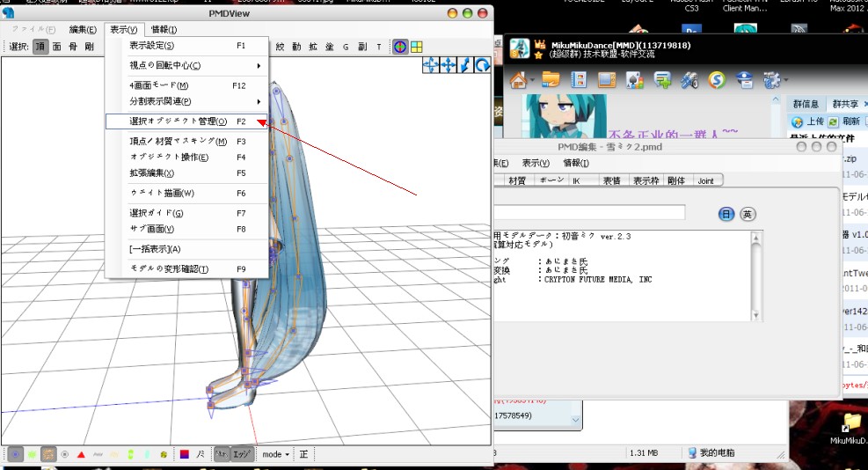Open 表示(V) menu in PMD編集 window

(536, 163)
